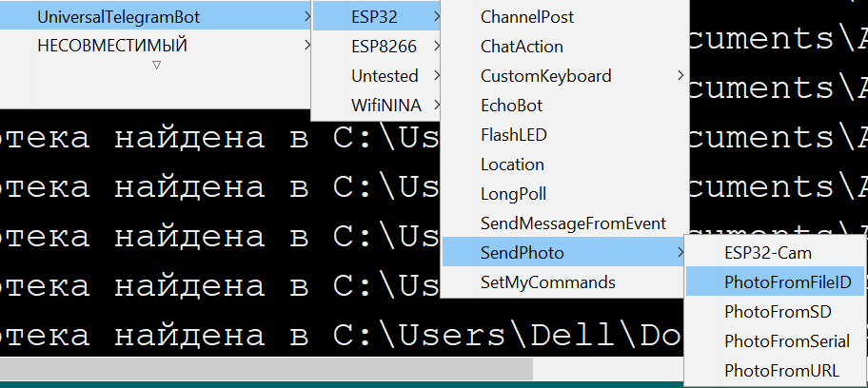Choose the Location example

512,164
